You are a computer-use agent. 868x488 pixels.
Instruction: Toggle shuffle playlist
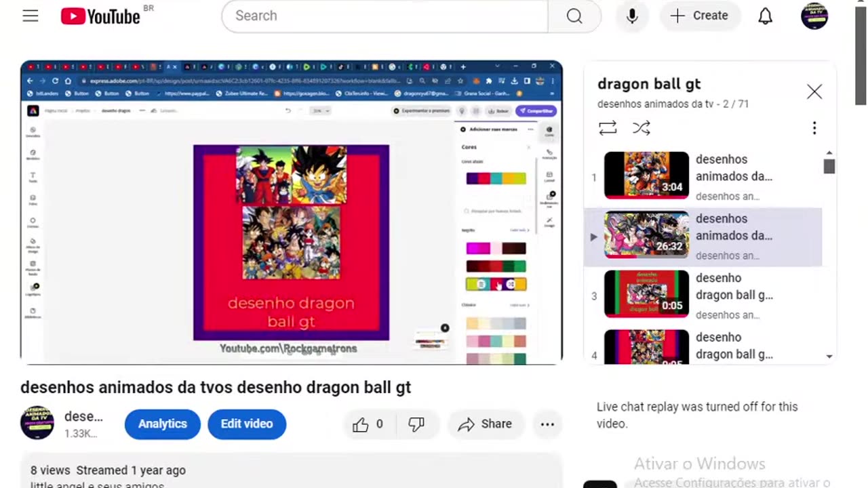click(642, 127)
